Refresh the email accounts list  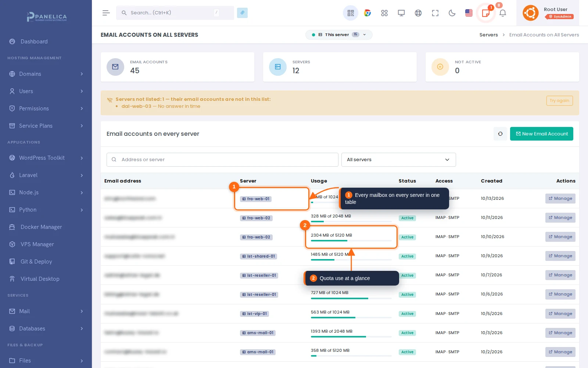coord(500,134)
